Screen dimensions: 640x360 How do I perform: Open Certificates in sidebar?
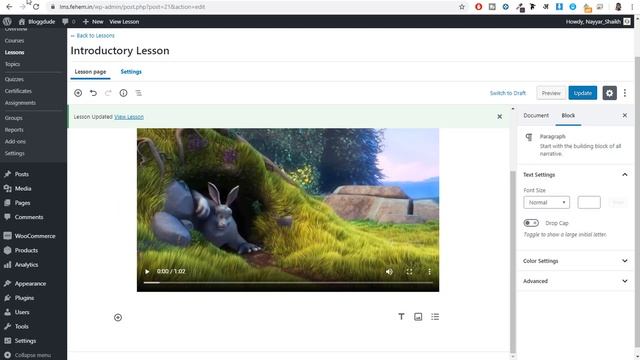tap(18, 91)
